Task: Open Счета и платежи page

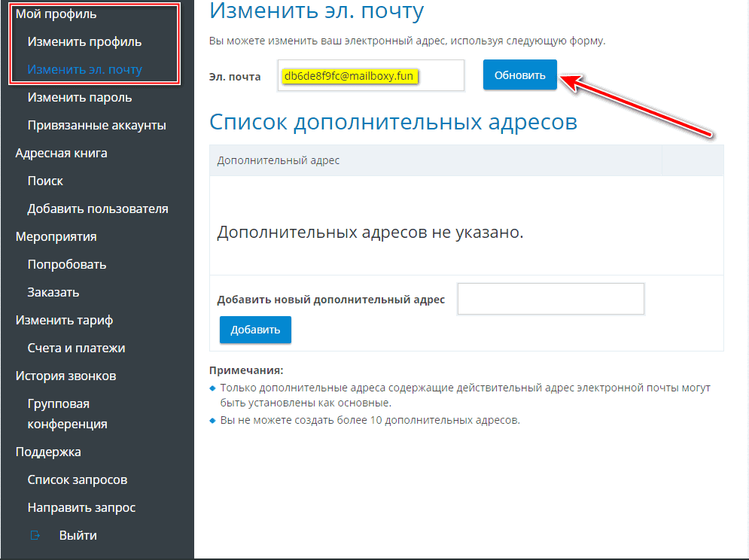Action: tap(76, 348)
